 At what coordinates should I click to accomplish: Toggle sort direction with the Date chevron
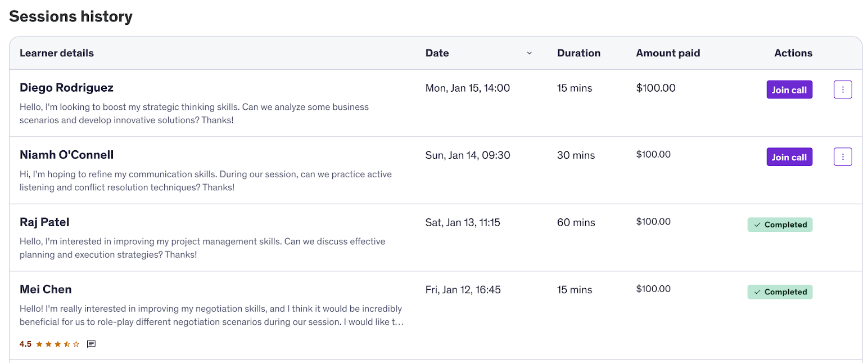[x=529, y=52]
